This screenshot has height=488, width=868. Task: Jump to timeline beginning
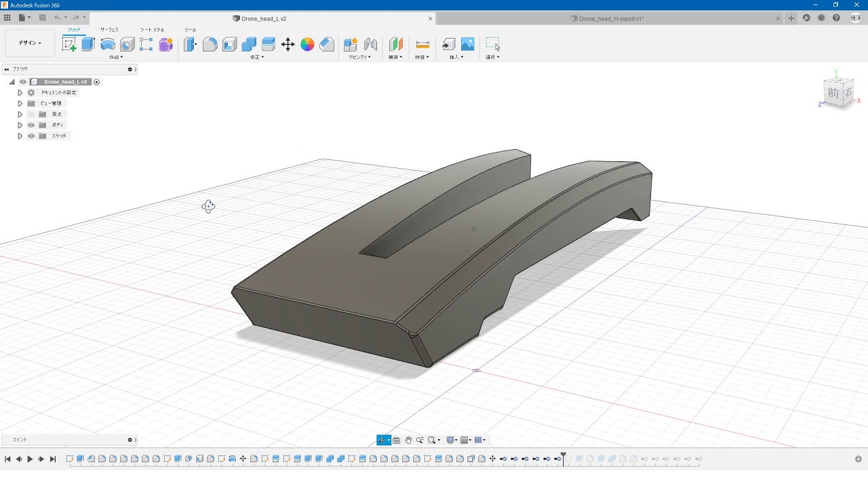(x=7, y=460)
